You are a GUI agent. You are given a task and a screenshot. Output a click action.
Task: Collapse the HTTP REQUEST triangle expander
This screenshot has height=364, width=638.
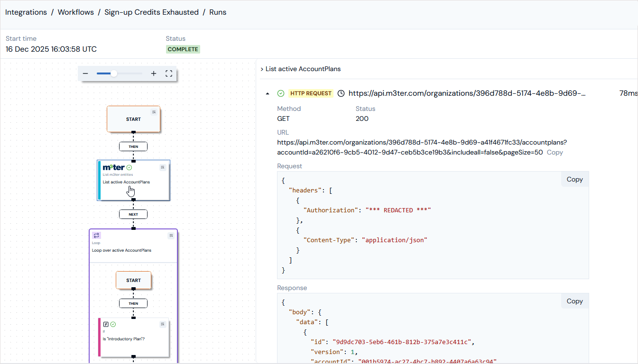(268, 94)
